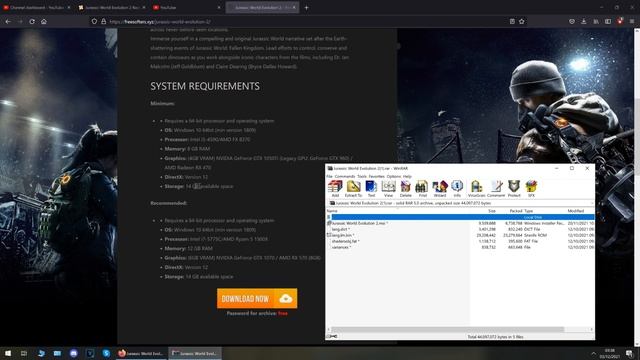Select the lang.dict file row
The width and height of the screenshot is (640, 360).
coord(340,229)
